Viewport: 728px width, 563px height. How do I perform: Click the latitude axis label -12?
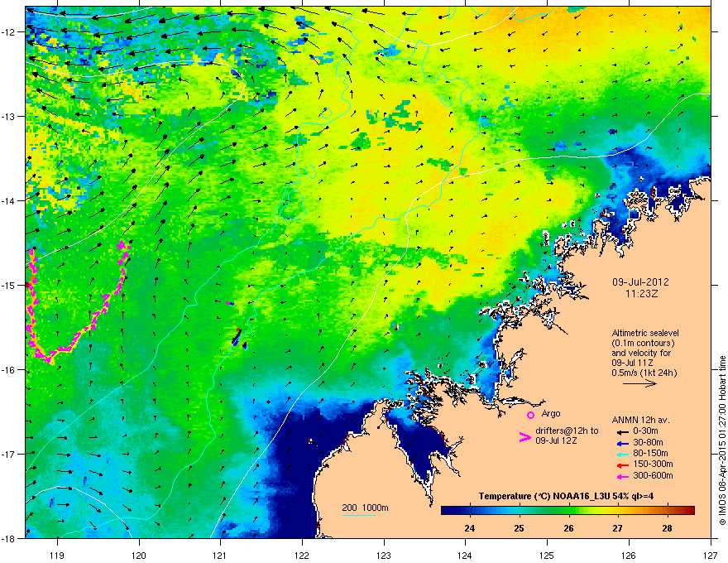coord(9,32)
